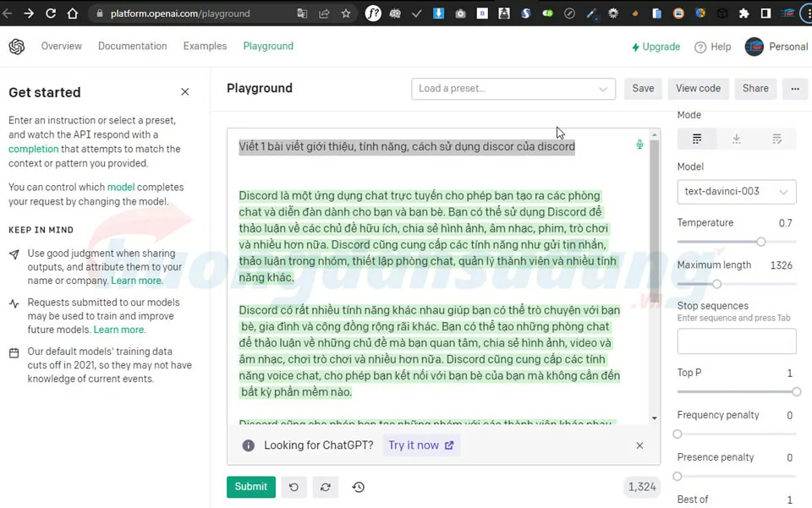Open the three-dots more options menu
Screen dimensions: 812x508
tap(794, 89)
